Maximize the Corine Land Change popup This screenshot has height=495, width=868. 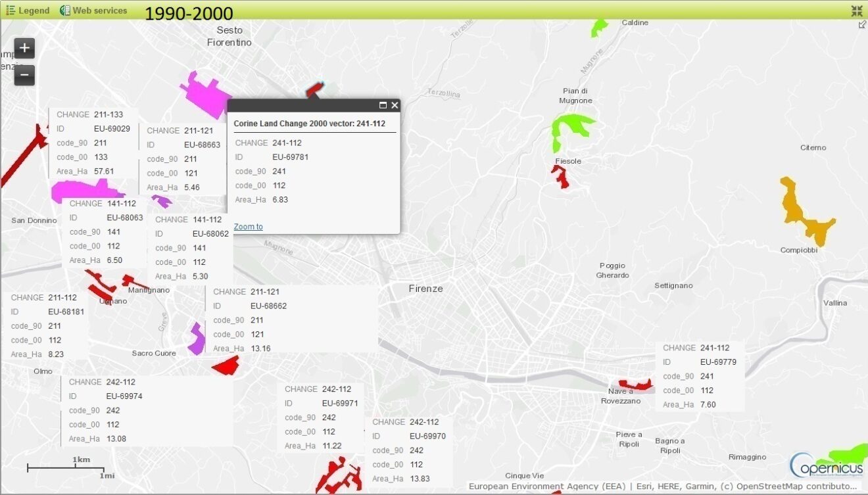pyautogui.click(x=383, y=105)
